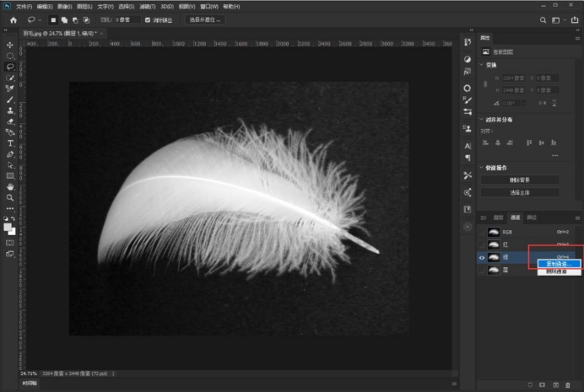
Task: Open rotation angle dropdown arrow
Action: [x=524, y=104]
